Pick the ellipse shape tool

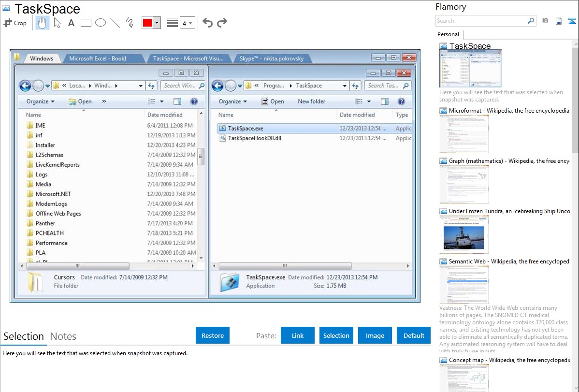pyautogui.click(x=101, y=23)
